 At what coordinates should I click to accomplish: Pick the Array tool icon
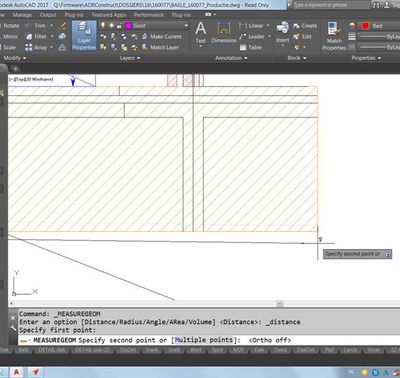click(x=29, y=47)
